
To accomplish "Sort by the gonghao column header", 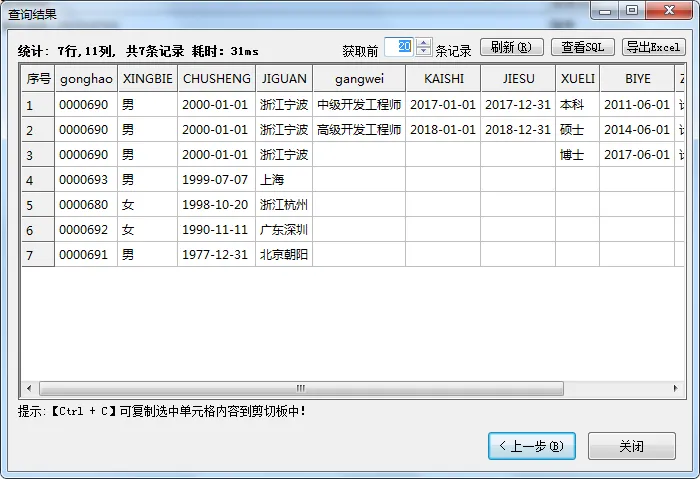I will pyautogui.click(x=86, y=78).
